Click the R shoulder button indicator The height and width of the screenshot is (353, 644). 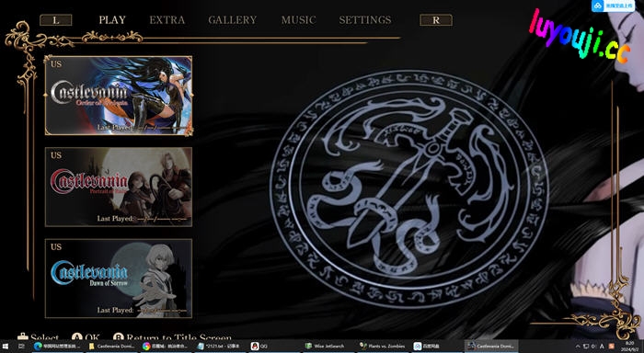(x=436, y=20)
